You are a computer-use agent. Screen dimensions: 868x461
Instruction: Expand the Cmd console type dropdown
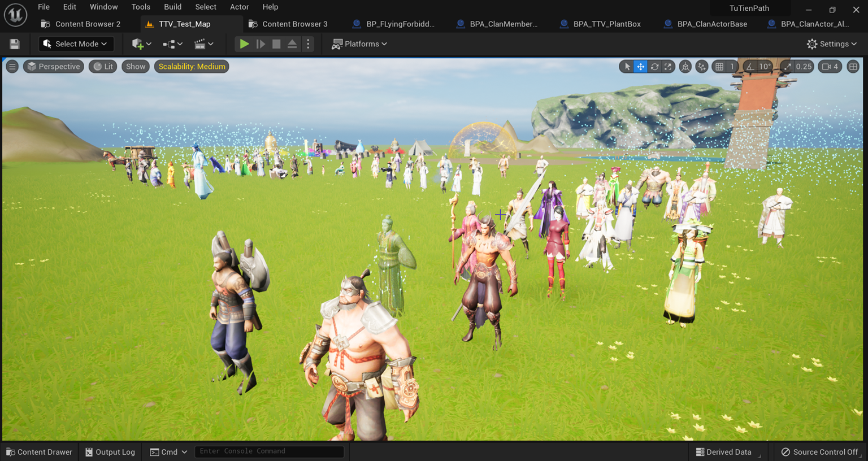point(168,452)
